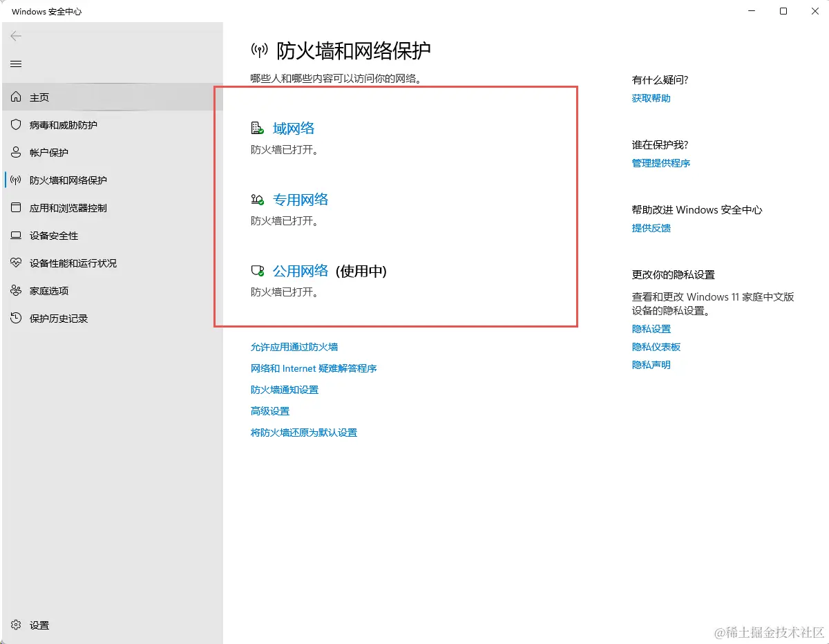Open the 域网络 firewall settings
Screen dimensions: 829x644
(294, 128)
